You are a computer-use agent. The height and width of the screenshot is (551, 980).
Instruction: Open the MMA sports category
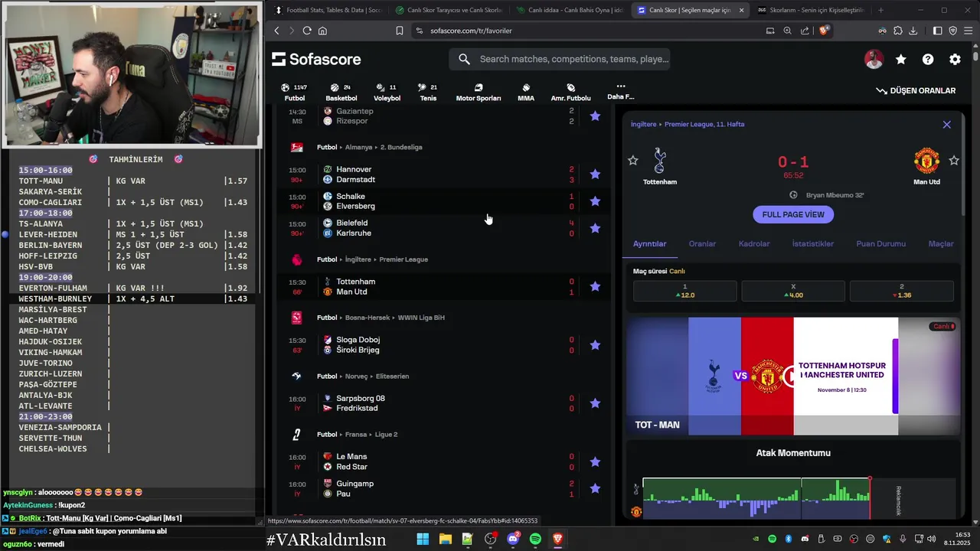pos(526,92)
